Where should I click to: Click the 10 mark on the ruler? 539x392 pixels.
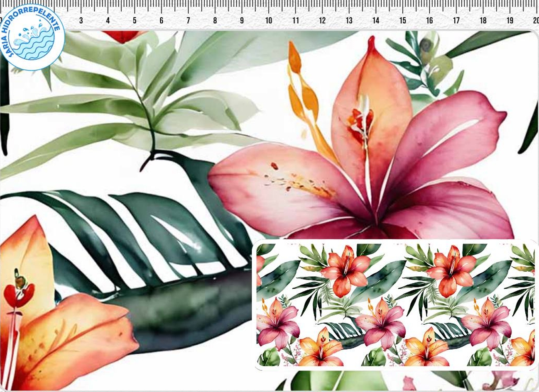click(269, 20)
